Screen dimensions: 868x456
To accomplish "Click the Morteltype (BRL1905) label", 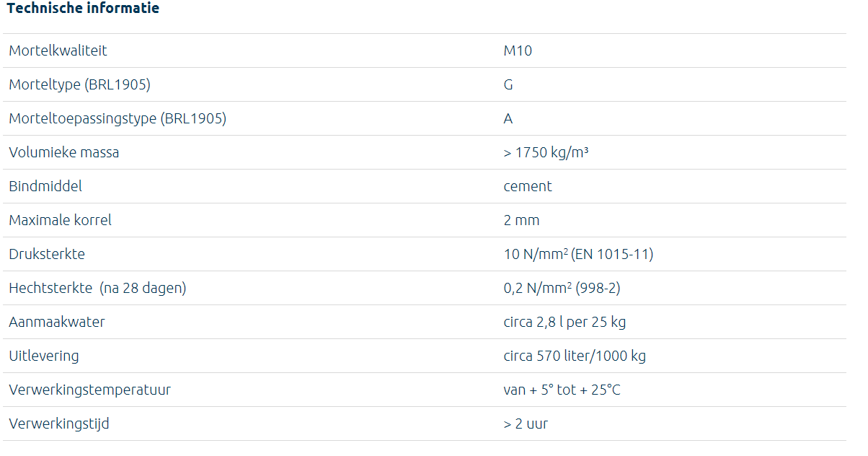I will (79, 85).
